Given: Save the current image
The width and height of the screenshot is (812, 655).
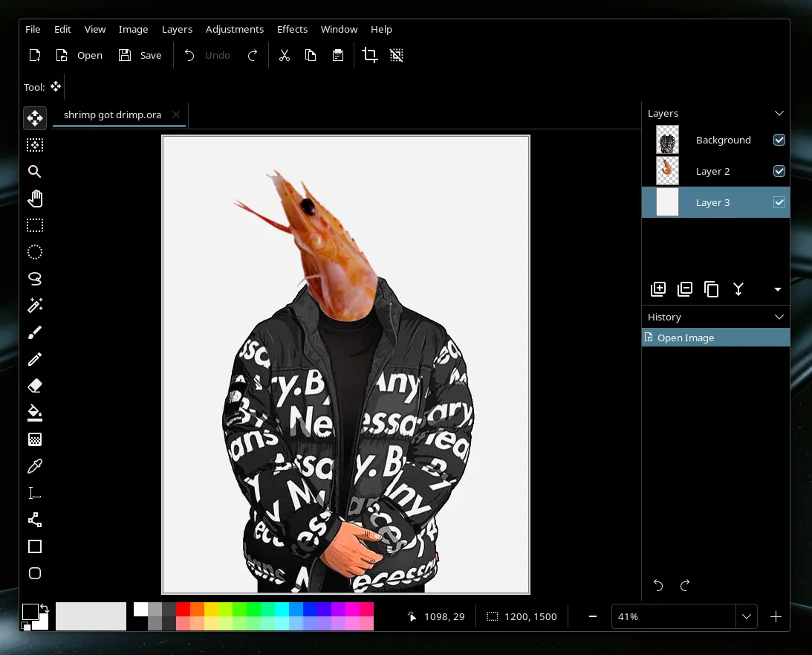Looking at the screenshot, I should (x=140, y=55).
